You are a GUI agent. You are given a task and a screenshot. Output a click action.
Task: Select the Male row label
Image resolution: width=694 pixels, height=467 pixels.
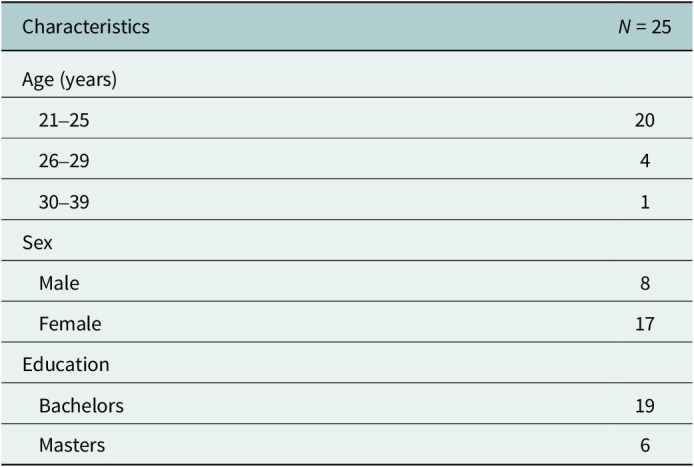point(59,283)
